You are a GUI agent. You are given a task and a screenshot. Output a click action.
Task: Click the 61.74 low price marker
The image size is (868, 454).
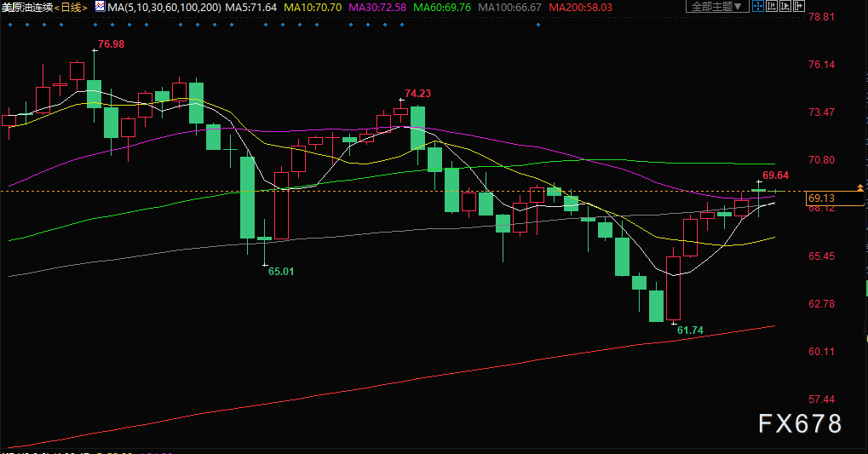click(x=690, y=330)
